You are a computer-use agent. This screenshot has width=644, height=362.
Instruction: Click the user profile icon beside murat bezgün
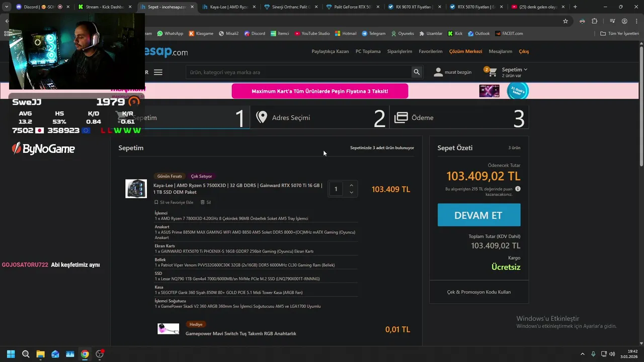(x=438, y=72)
